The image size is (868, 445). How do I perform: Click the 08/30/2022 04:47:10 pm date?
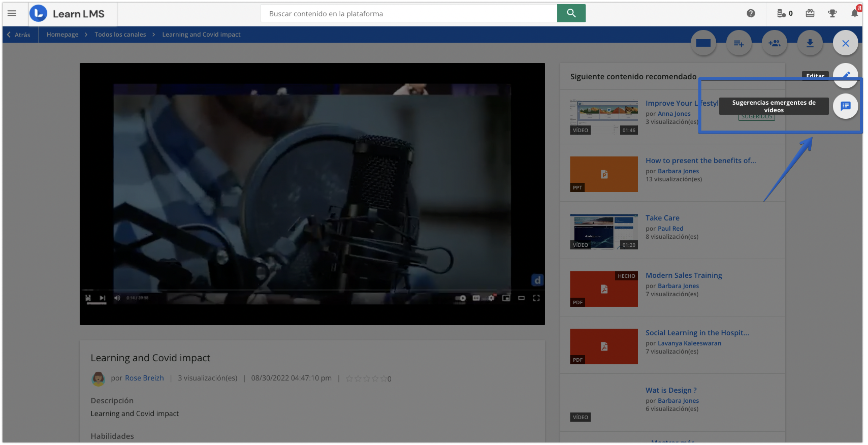point(291,378)
